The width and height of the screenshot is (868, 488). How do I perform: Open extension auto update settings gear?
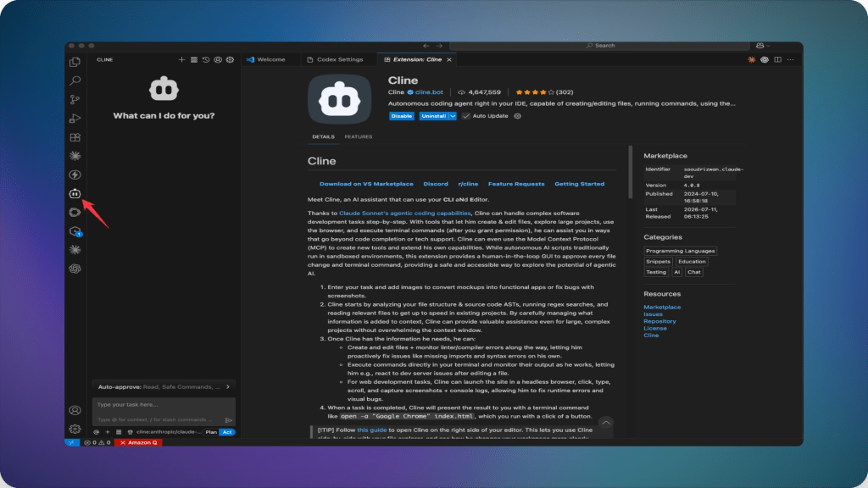point(518,116)
